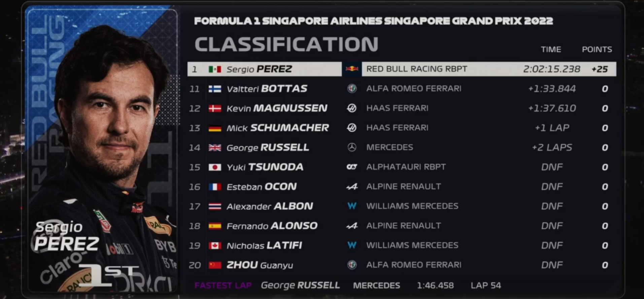Click the Japanese flag beside Yuki Tsunoda

click(215, 167)
